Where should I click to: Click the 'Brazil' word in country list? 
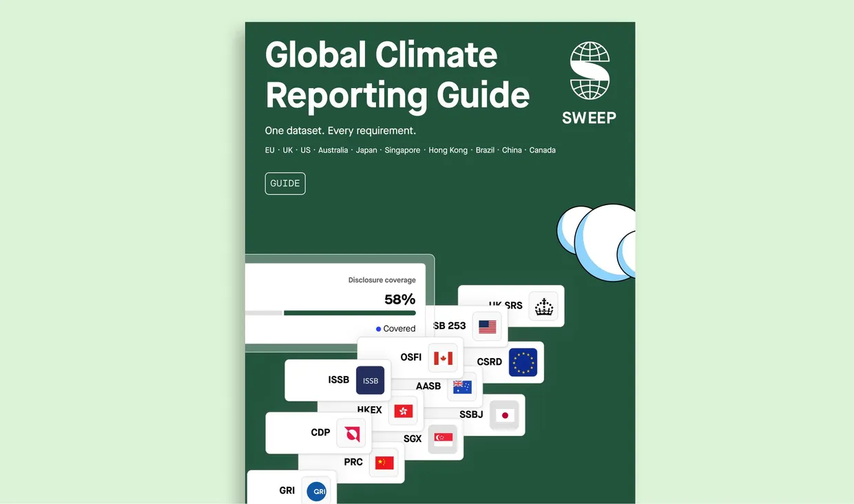(486, 150)
